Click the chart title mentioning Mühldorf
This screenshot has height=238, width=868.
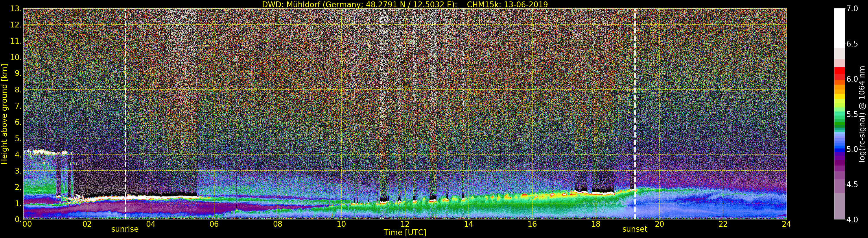point(405,4)
